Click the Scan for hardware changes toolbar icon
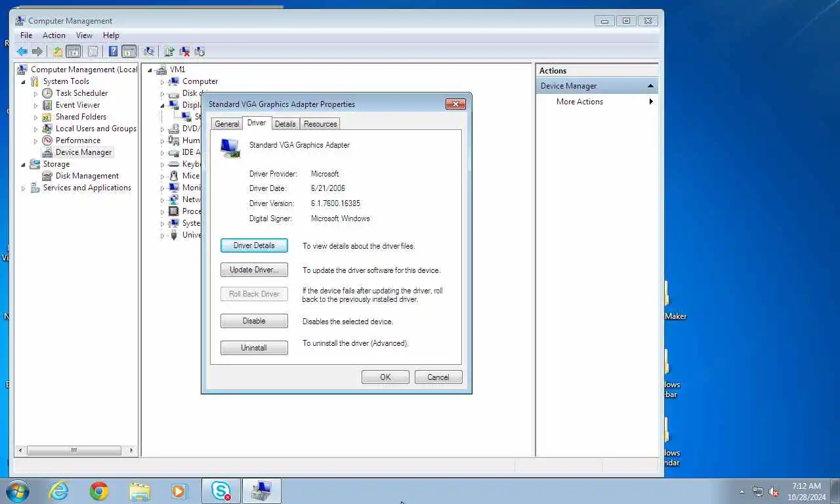This screenshot has height=504, width=840. [149, 51]
